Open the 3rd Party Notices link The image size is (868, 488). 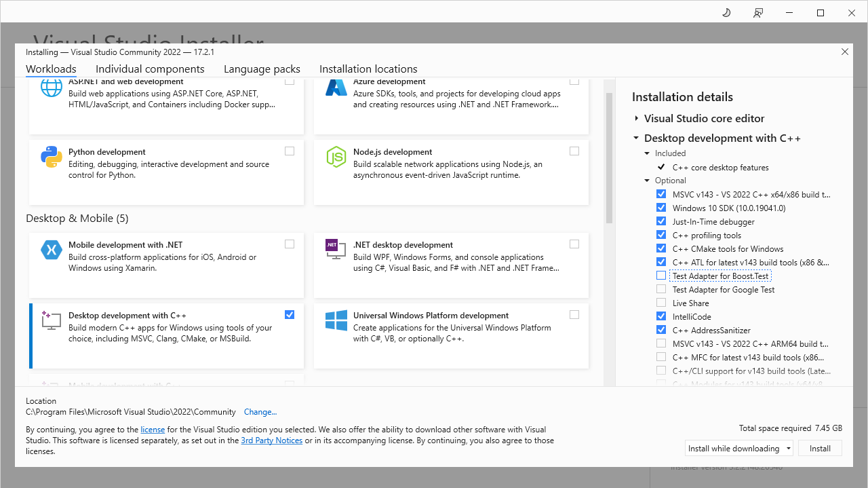271,440
